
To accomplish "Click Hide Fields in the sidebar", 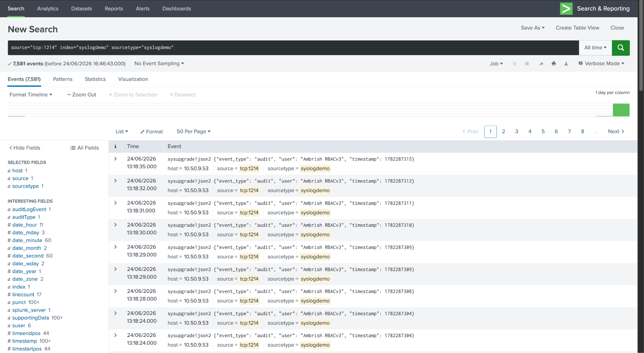I will coord(25,148).
